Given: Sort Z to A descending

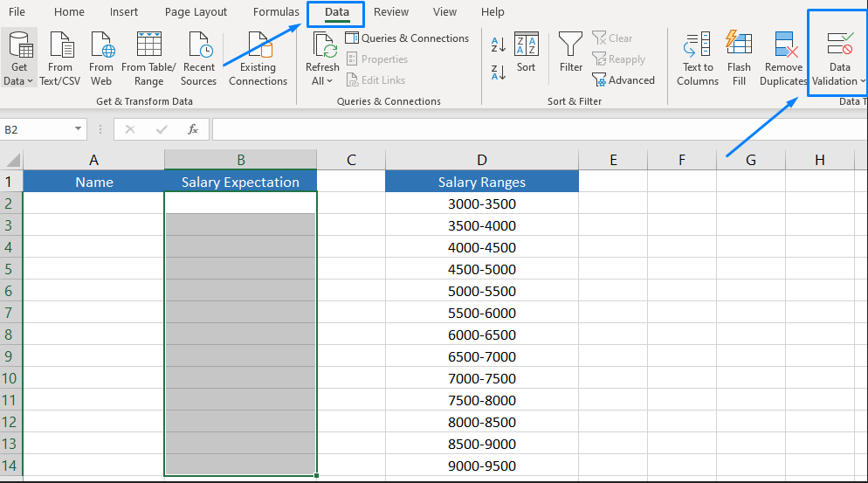Looking at the screenshot, I should pos(499,72).
